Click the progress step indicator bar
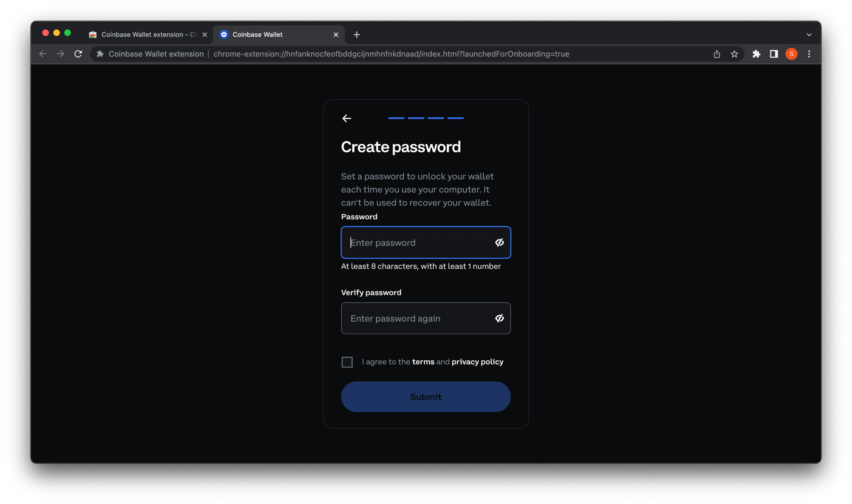The image size is (852, 504). point(426,118)
